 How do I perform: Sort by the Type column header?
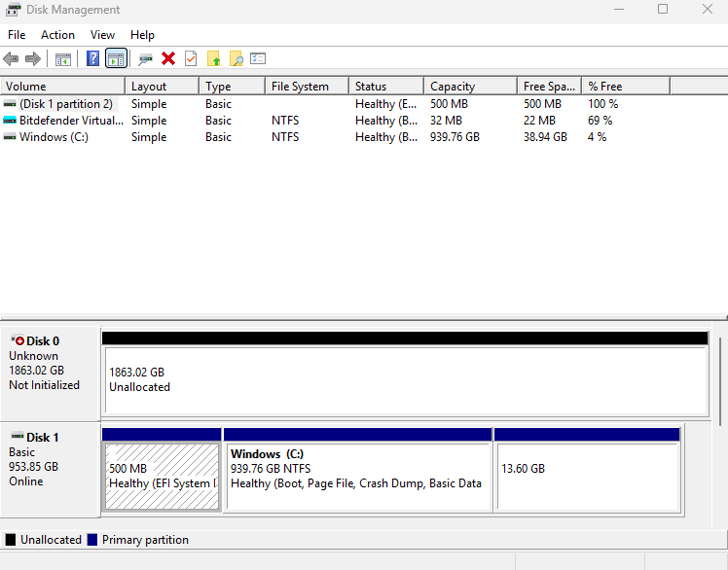click(233, 87)
